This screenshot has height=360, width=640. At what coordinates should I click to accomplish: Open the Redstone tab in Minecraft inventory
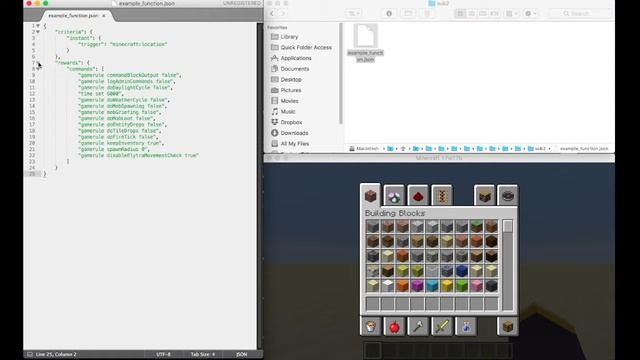click(x=418, y=196)
